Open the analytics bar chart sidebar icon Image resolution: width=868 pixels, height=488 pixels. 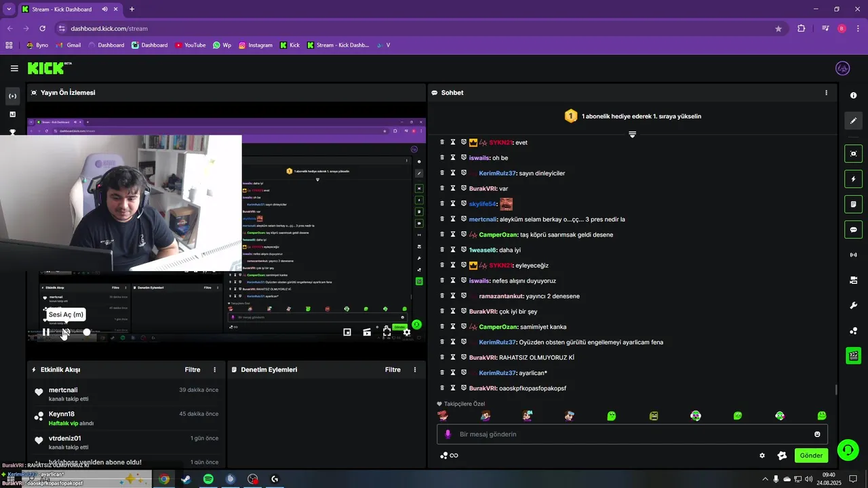tap(12, 115)
